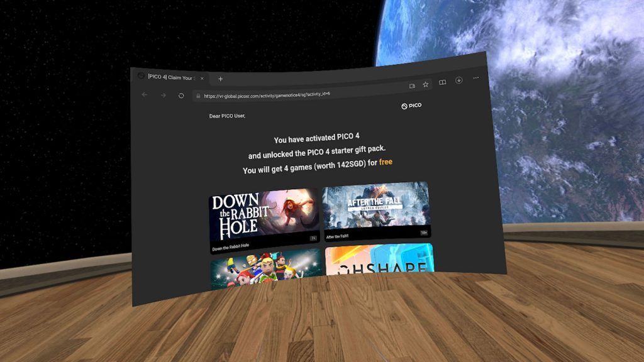
Task: Click the 7+ age rating badge
Action: point(313,238)
